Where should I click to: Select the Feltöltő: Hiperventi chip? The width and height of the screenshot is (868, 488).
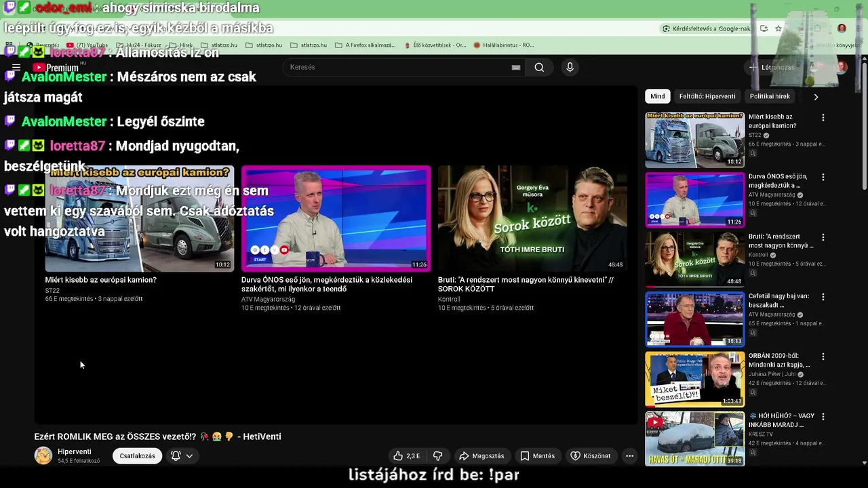pyautogui.click(x=707, y=96)
